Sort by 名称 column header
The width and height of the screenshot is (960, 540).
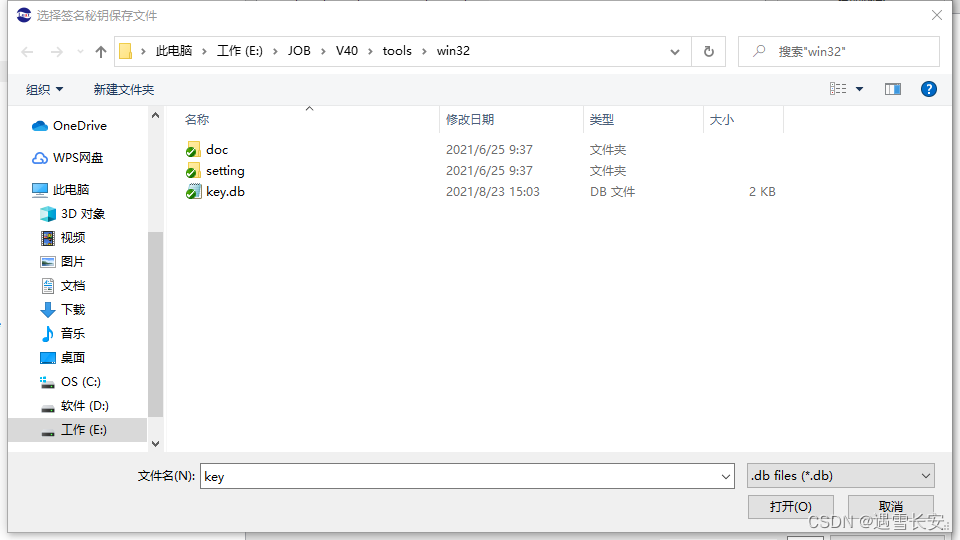point(197,119)
